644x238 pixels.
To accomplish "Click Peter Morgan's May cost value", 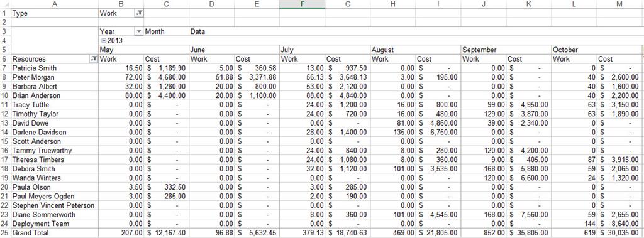I will (x=166, y=77).
